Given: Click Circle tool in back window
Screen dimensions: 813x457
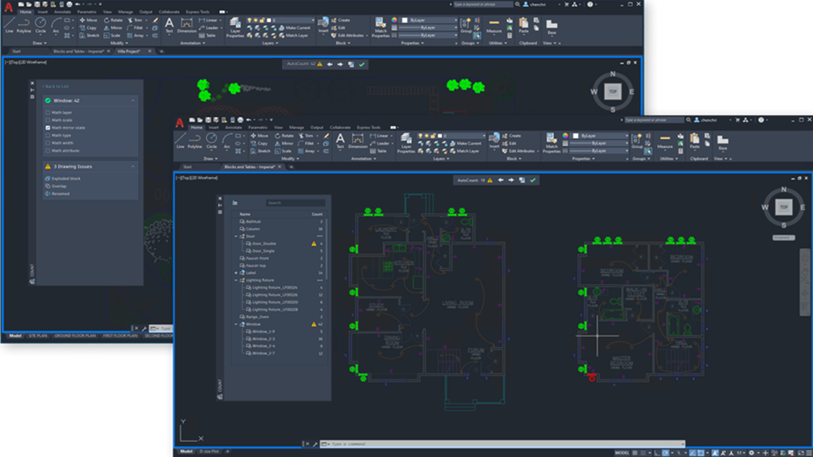Looking at the screenshot, I should (x=40, y=25).
